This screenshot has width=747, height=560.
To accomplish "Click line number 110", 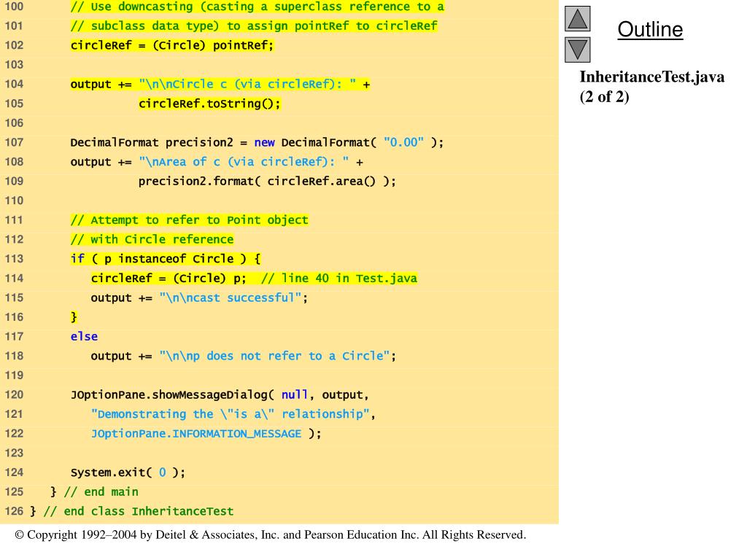I will (14, 201).
